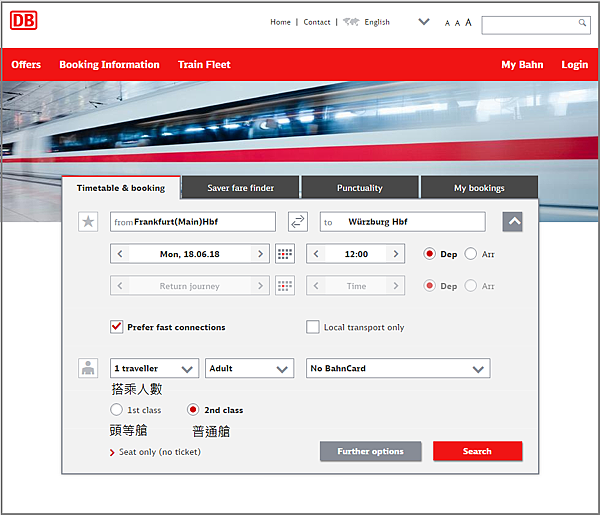This screenshot has height=515, width=600.
Task: Increase outbound time from 12:00
Action: [396, 254]
